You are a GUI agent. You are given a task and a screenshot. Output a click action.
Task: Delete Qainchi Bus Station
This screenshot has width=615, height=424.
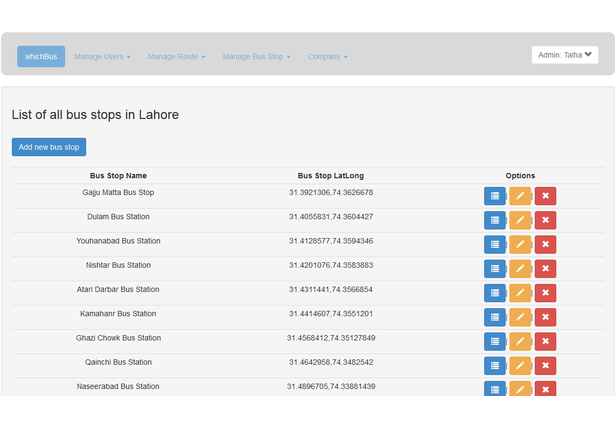545,366
